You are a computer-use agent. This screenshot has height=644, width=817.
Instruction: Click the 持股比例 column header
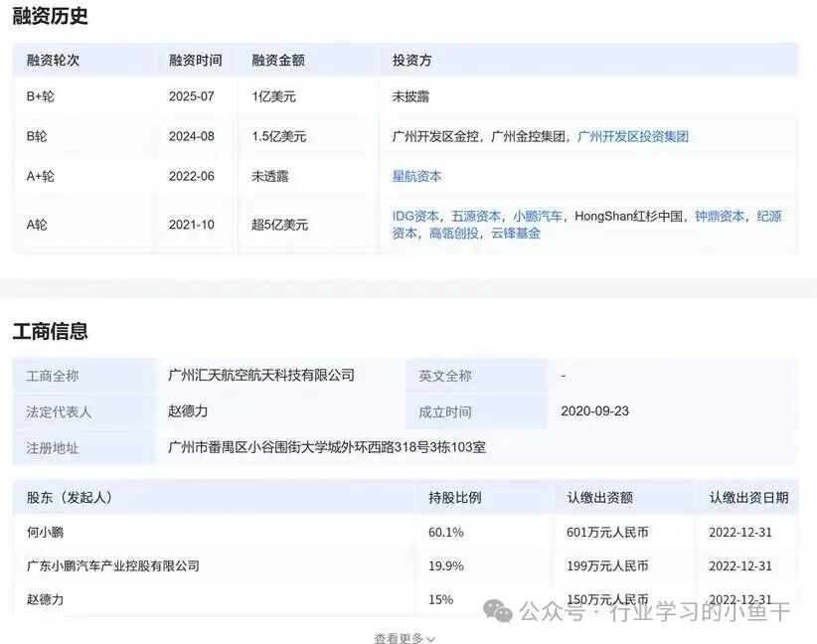[454, 497]
